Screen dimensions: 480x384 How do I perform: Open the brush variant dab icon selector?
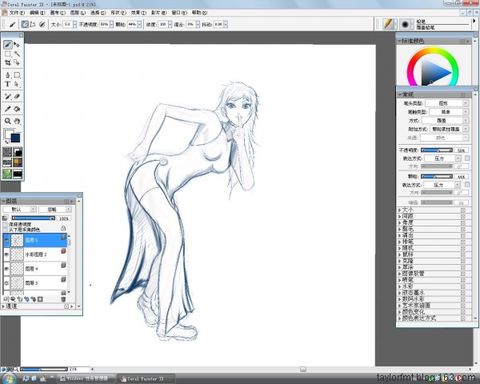pyautogui.click(x=405, y=24)
